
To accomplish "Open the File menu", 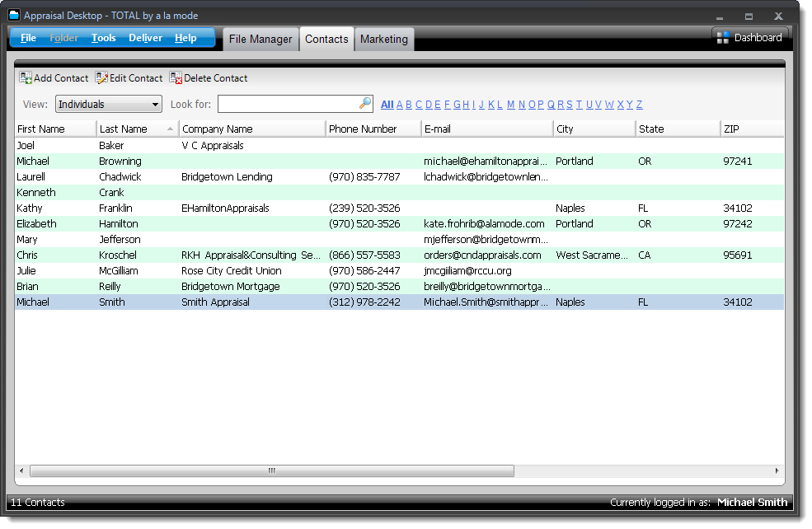I will tap(28, 38).
